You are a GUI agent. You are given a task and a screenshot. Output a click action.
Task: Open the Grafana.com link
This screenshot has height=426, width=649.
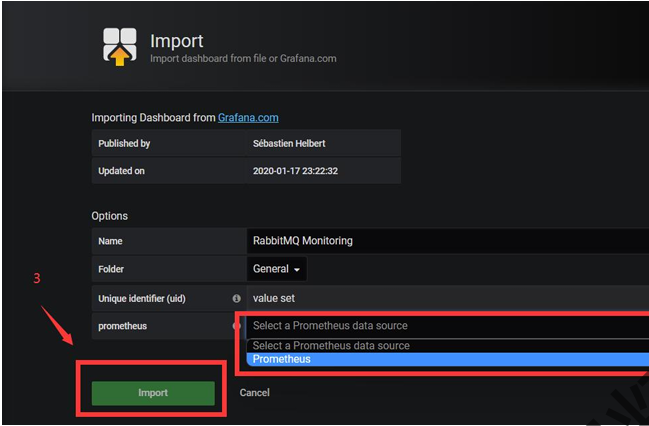coord(248,118)
